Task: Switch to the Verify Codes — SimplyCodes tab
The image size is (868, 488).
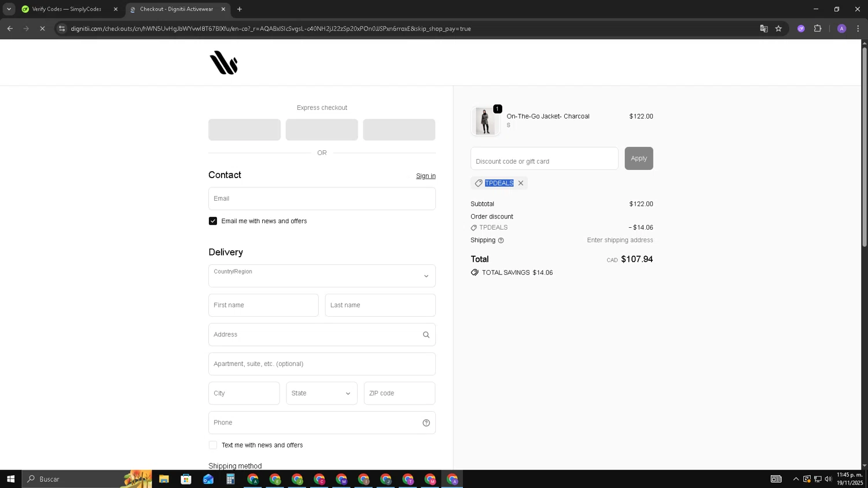Action: coord(67,9)
